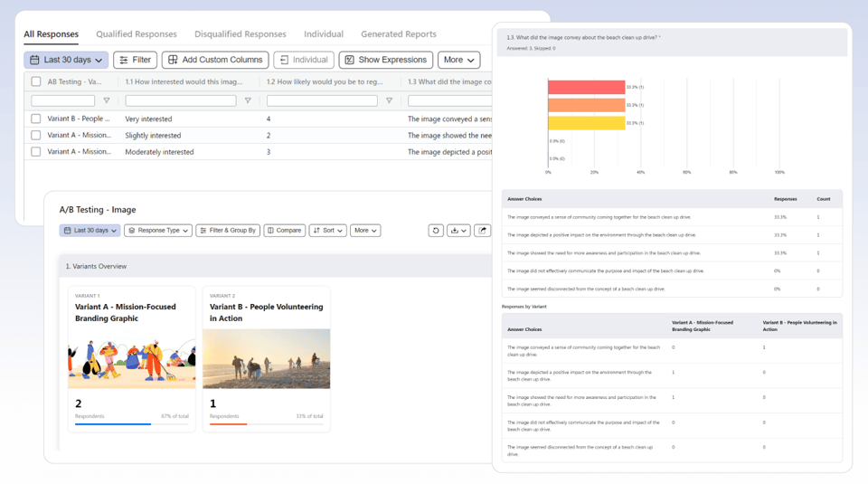Click the '1.1 How interested' column header
Screen dimensions: 868x484
pos(184,82)
